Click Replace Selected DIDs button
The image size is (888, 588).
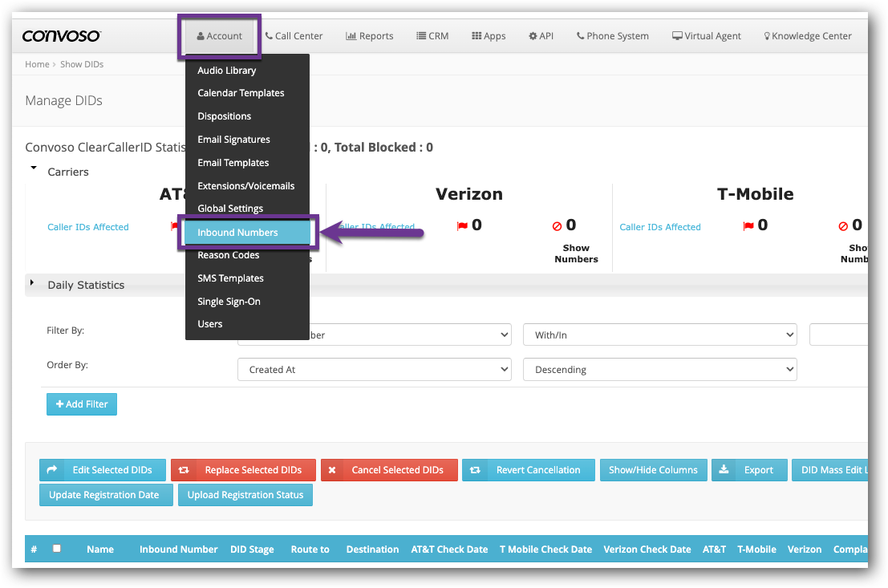244,470
